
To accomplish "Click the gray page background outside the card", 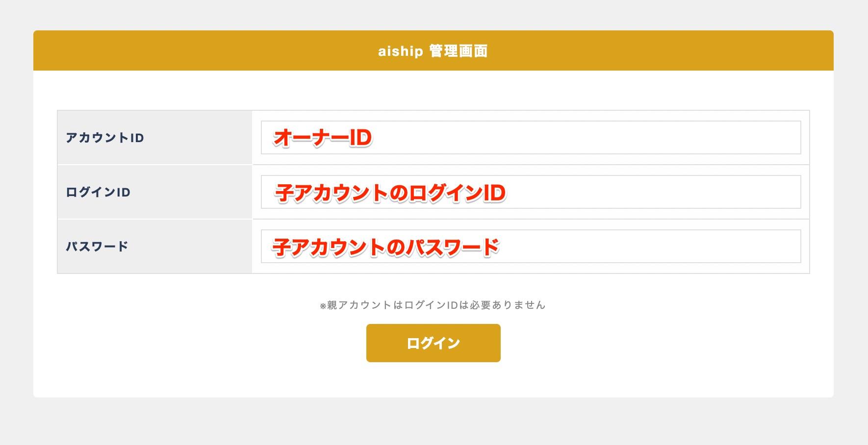I will click(434, 421).
